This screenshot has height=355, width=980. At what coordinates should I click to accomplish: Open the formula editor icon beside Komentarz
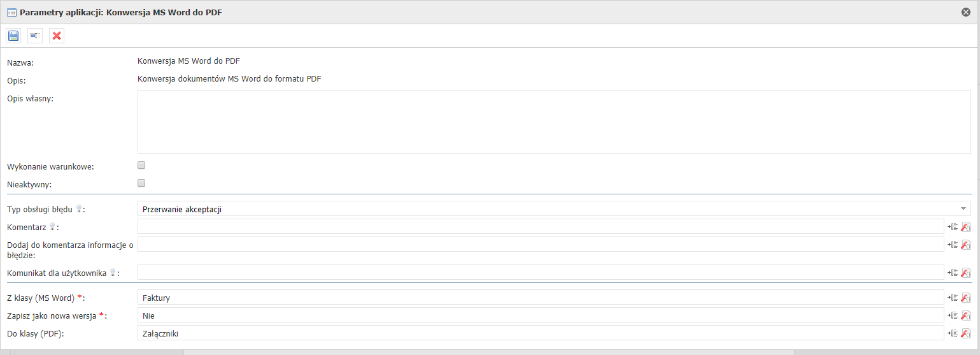pyautogui.click(x=966, y=226)
